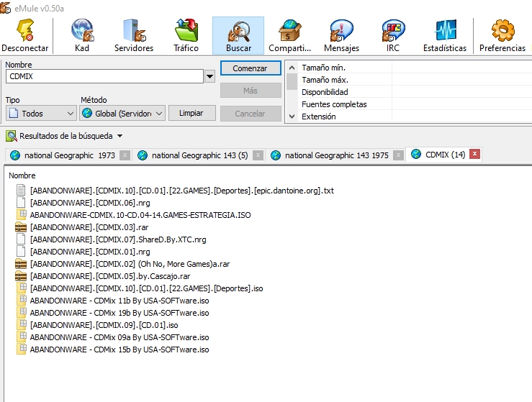Close the national Geographic 143 (5) tab
Viewport: 532px width, 402px height.
pyautogui.click(x=258, y=155)
